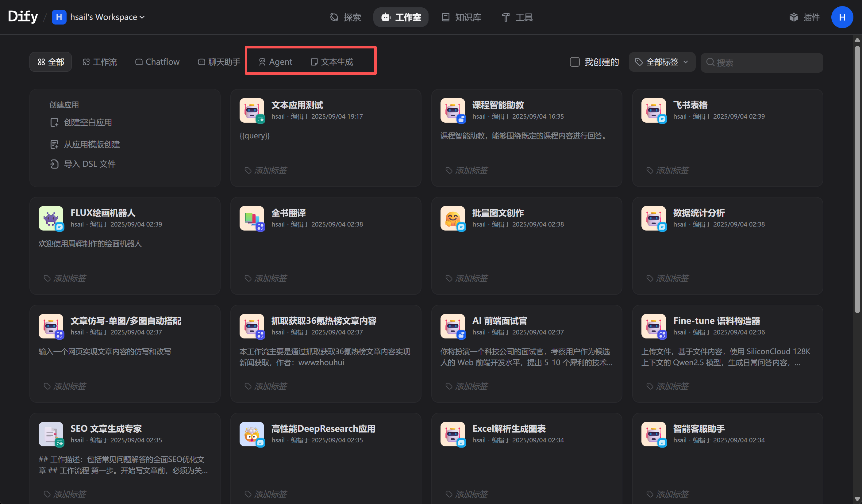Open the 文章仿写-单图/多图自动搭配 app icon
The height and width of the screenshot is (504, 862).
[51, 326]
